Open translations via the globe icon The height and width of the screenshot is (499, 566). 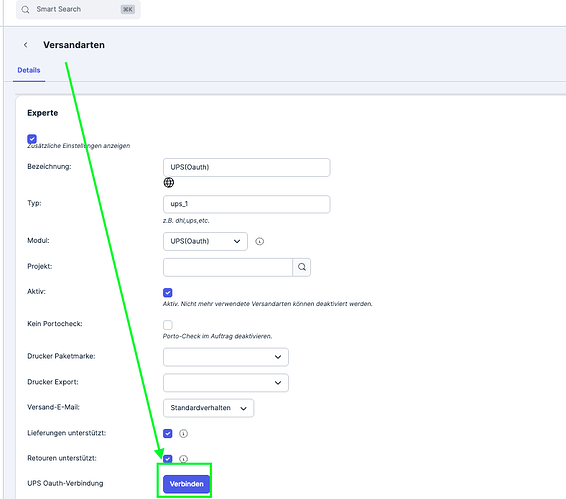tap(169, 182)
